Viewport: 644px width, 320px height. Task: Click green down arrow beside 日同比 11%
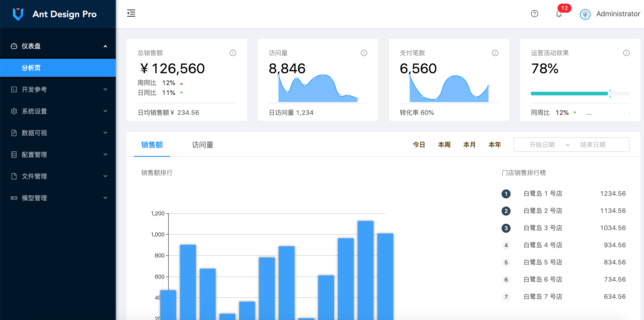[181, 93]
